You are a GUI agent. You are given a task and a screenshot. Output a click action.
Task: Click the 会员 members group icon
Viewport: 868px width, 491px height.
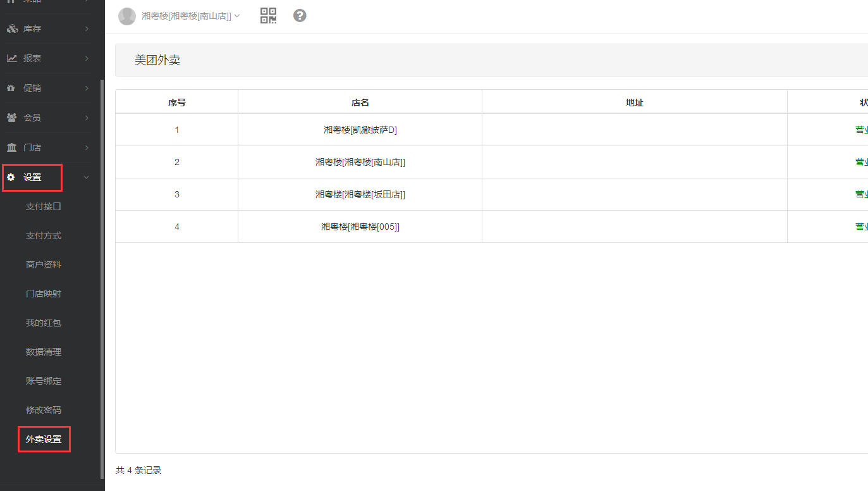[12, 118]
